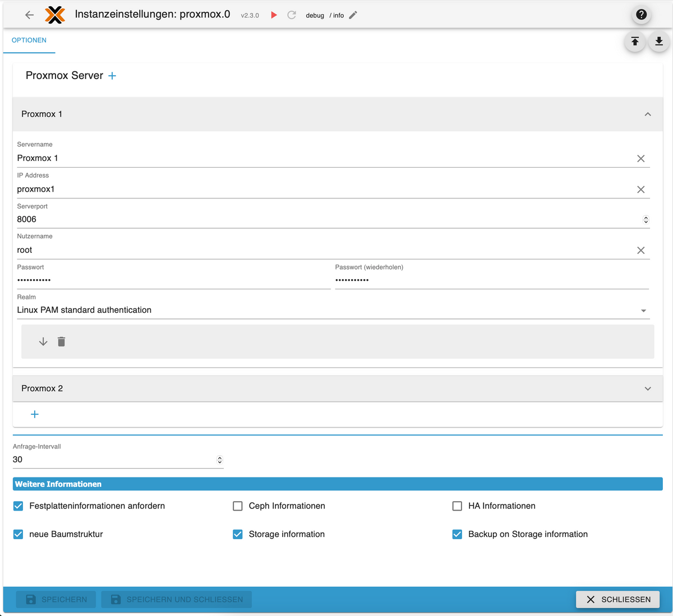This screenshot has height=616, width=673.
Task: Move Proxmox 1 down with arrow icon
Action: coord(43,342)
